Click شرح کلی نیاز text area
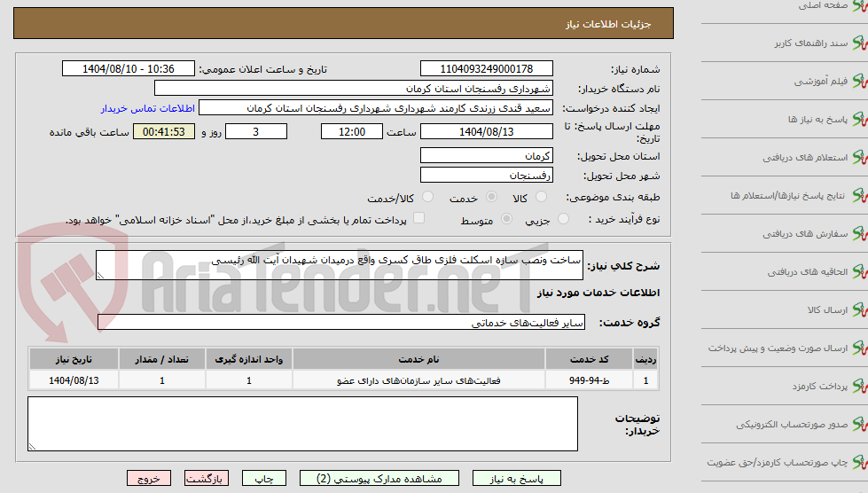This screenshot has height=493, width=868. tap(340, 265)
